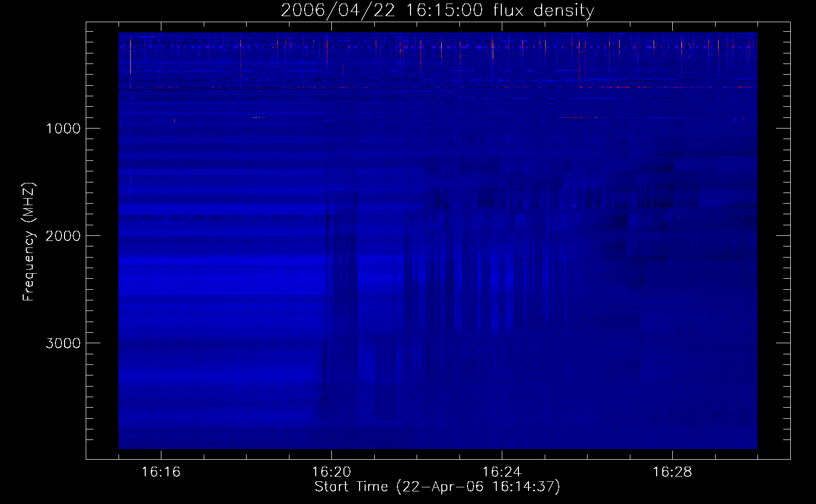Click the plot title '2006/04/22 16:15:00 flux density'
The width and height of the screenshot is (816, 504).
[437, 11]
